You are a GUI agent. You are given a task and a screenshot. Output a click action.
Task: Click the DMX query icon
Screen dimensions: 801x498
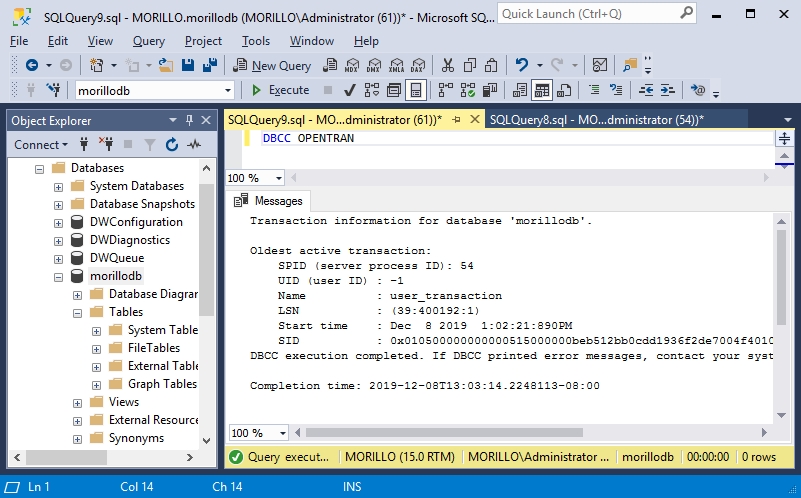[x=374, y=65]
